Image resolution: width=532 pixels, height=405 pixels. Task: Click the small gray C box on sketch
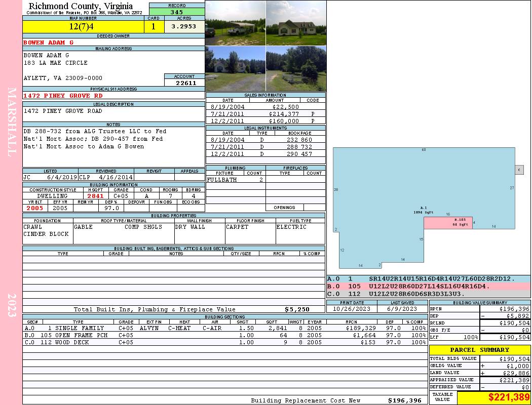click(x=519, y=170)
